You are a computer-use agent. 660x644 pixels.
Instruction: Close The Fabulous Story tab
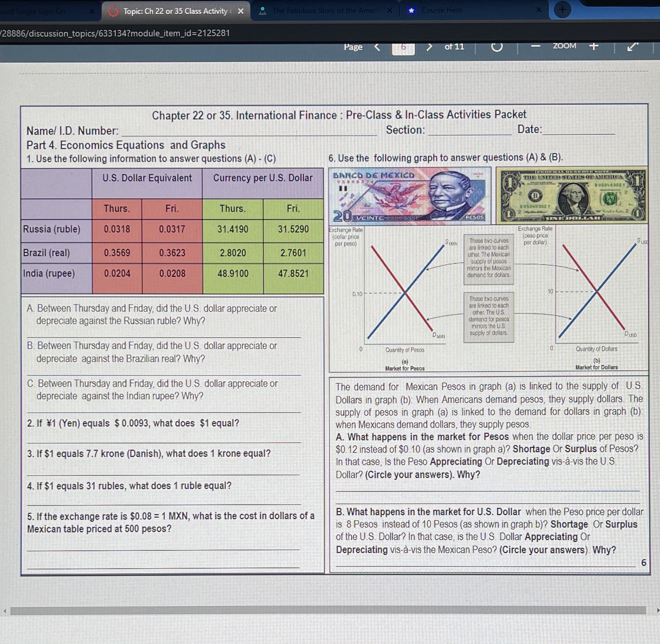pos(389,11)
